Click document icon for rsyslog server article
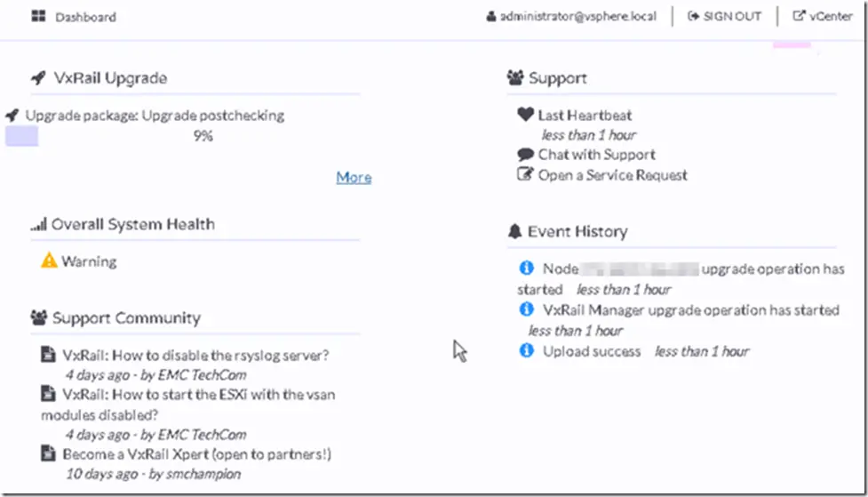868x497 pixels. [x=48, y=354]
